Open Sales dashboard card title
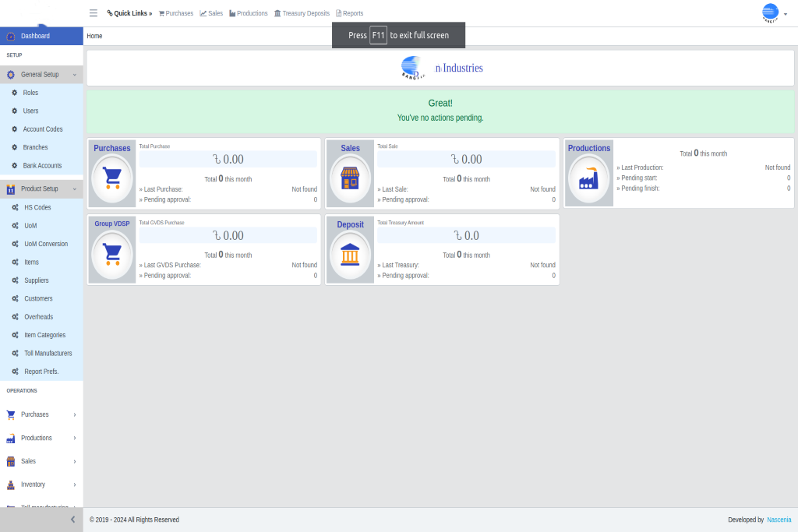Image resolution: width=798 pixels, height=532 pixels. tap(350, 148)
